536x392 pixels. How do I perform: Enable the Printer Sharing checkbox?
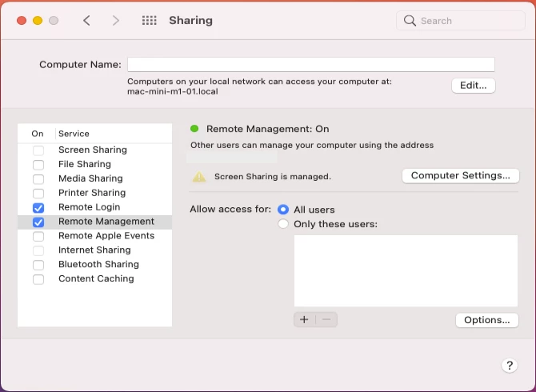pyautogui.click(x=38, y=193)
